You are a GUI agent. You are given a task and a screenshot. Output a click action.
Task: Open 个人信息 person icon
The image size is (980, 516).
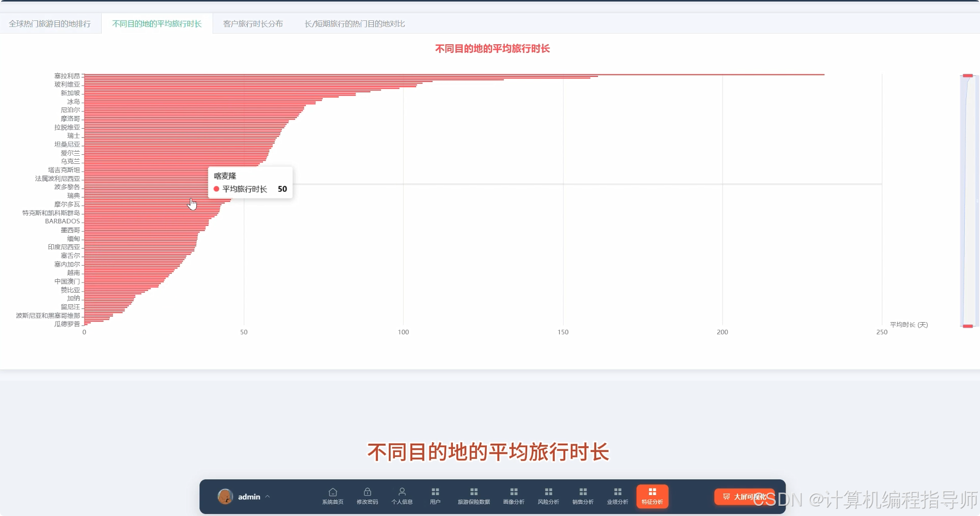tap(402, 496)
